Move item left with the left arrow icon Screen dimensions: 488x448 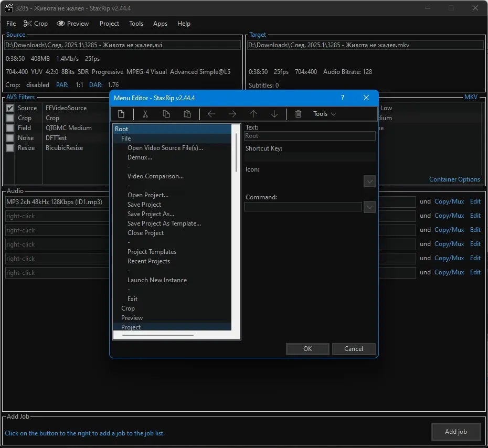point(211,114)
